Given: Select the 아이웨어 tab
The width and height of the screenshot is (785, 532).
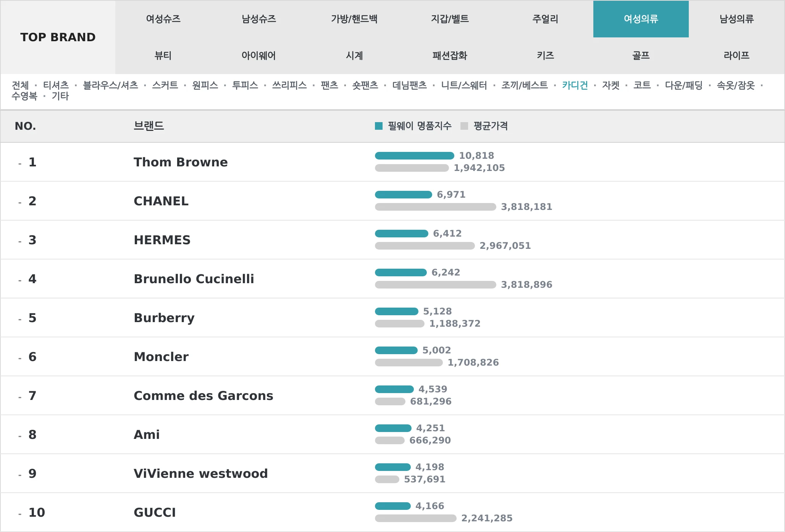Looking at the screenshot, I should tap(259, 56).
